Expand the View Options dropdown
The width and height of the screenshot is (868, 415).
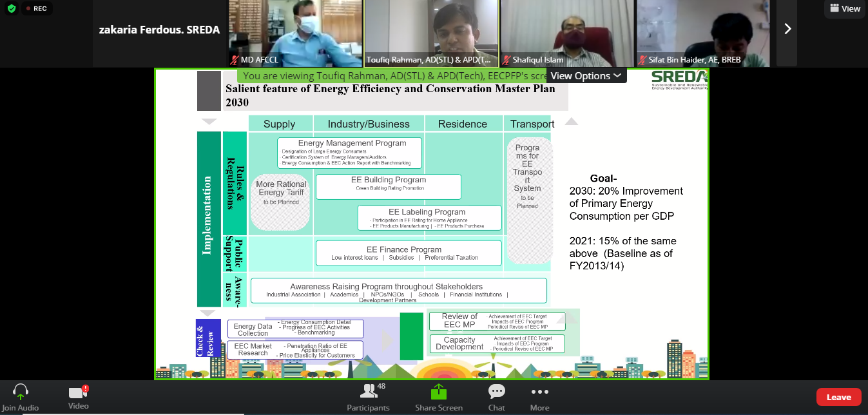(586, 75)
